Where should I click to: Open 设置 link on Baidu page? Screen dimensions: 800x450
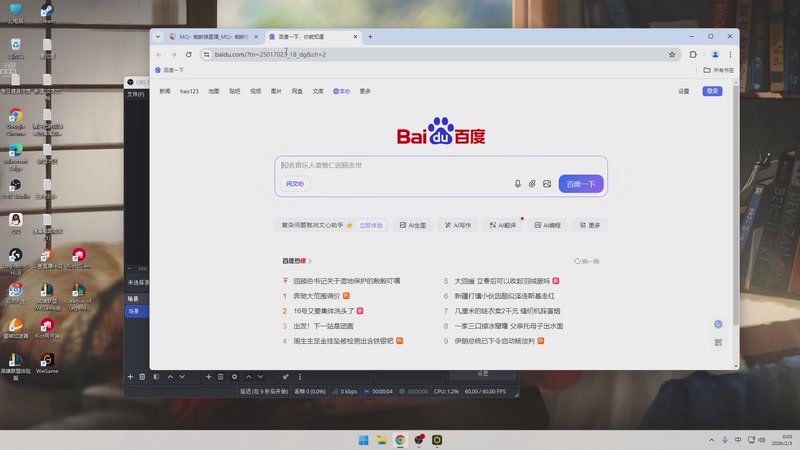[x=684, y=91]
